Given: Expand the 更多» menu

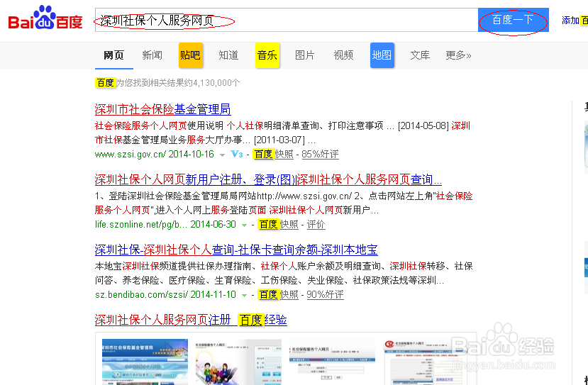Looking at the screenshot, I should (x=458, y=55).
